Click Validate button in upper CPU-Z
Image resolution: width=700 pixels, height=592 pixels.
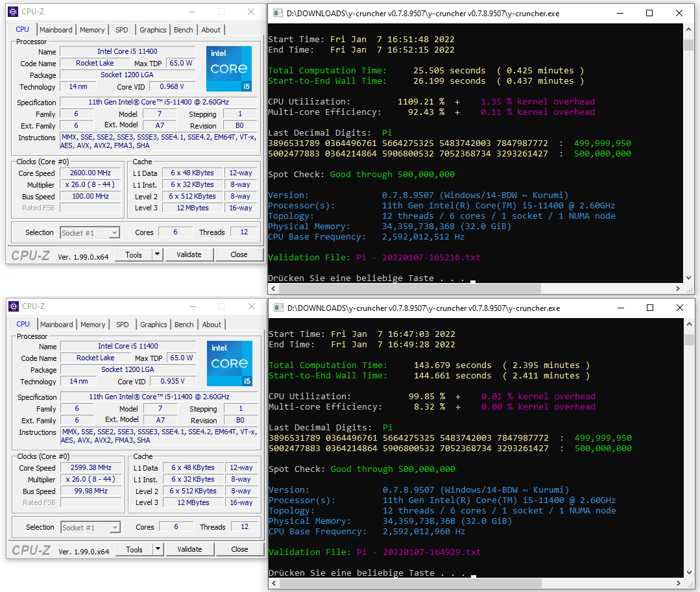coord(189,254)
